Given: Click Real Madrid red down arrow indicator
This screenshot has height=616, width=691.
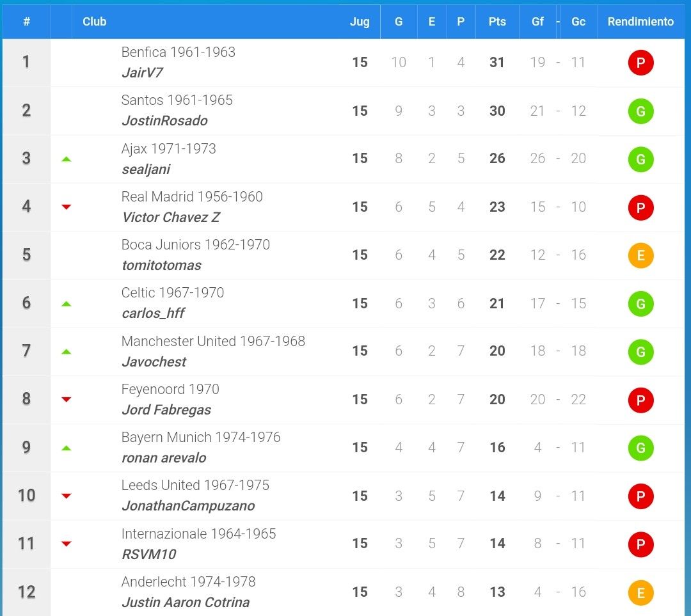Looking at the screenshot, I should pos(66,207).
